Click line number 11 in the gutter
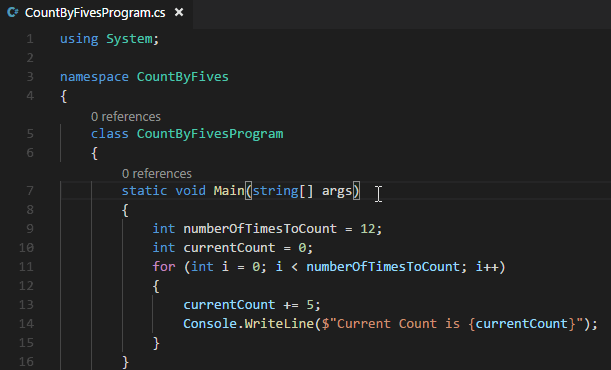The width and height of the screenshot is (611, 370). 26,267
